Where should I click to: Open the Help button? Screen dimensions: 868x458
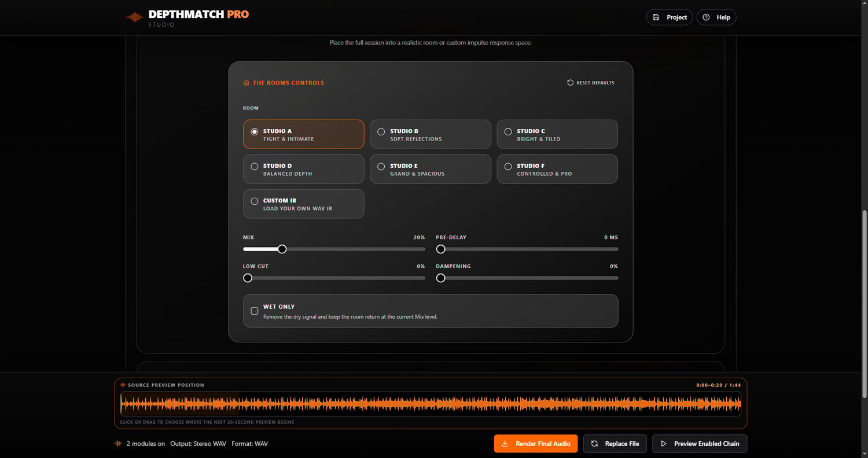(716, 17)
